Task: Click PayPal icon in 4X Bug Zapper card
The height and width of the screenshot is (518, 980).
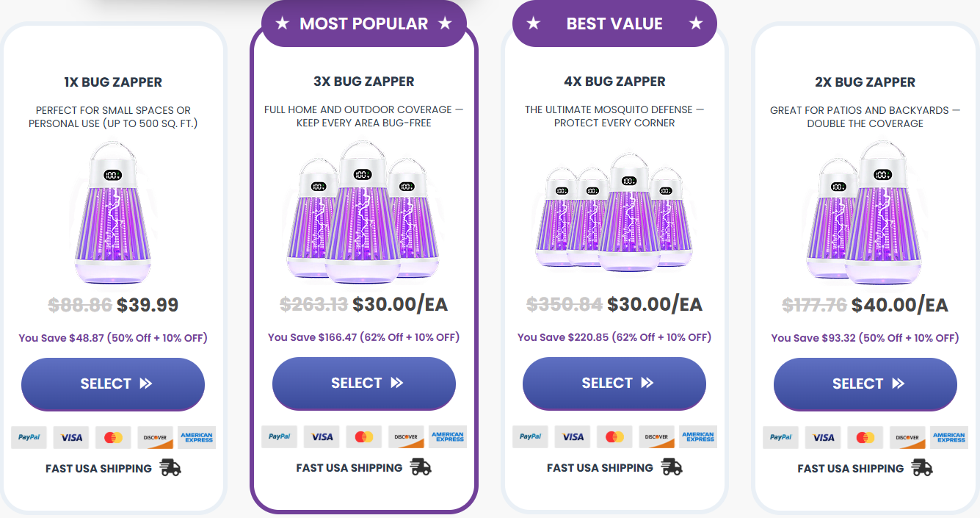Action: [x=531, y=437]
